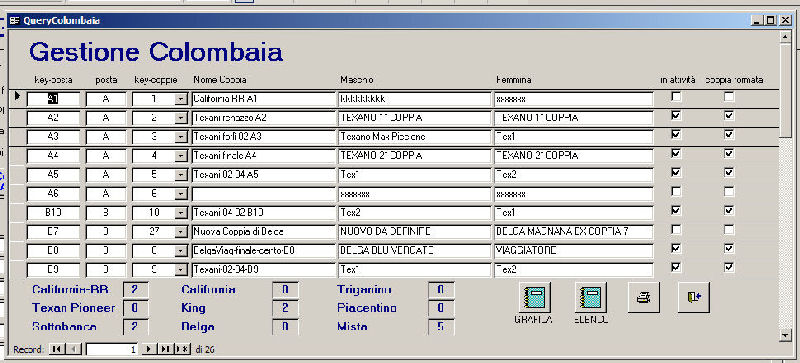Viewport: 800px width, 363px height.
Task: Click the Femmina field 'VIAGGIATORE'
Action: click(x=573, y=251)
